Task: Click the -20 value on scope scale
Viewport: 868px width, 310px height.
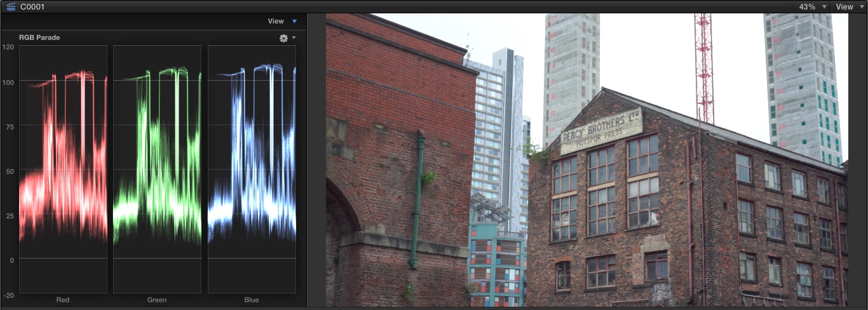Action: pyautogui.click(x=8, y=295)
